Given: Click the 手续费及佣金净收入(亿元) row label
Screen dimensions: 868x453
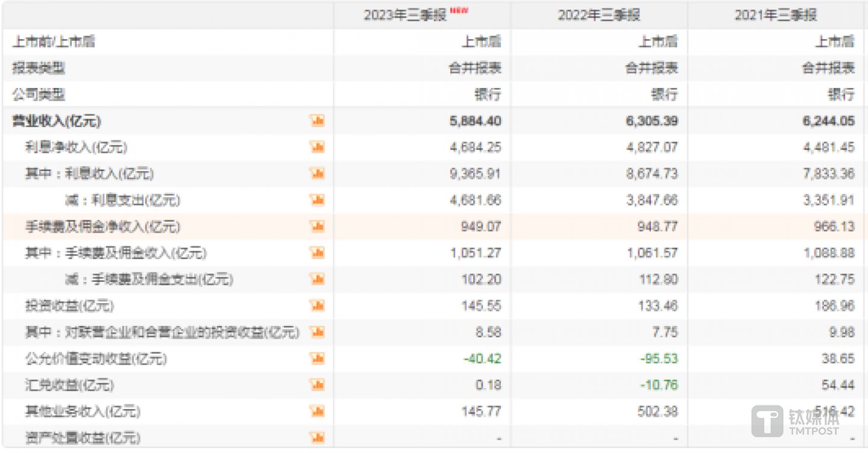Looking at the screenshot, I should (x=102, y=226).
